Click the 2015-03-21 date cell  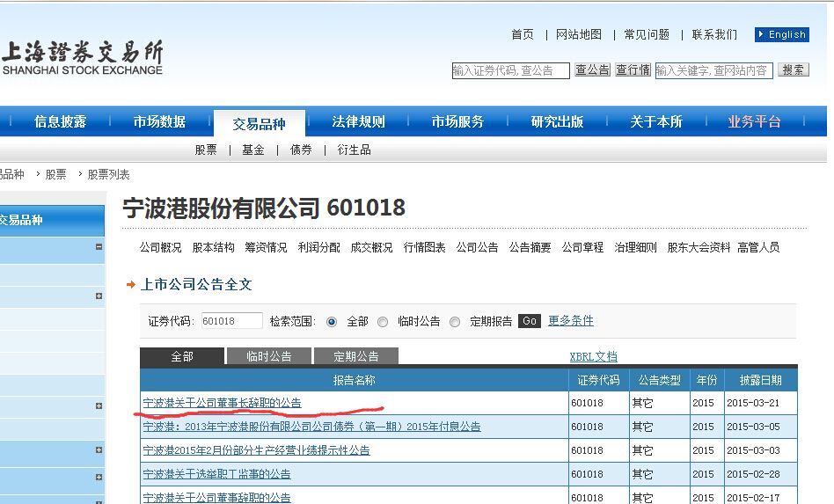coord(761,403)
